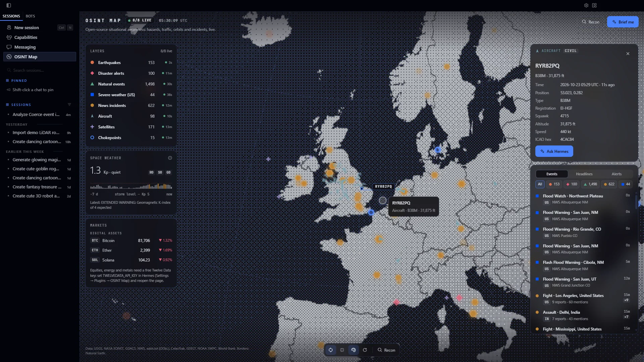The image size is (644, 362).
Task: Click the Ask Hermes button
Action: tap(554, 151)
